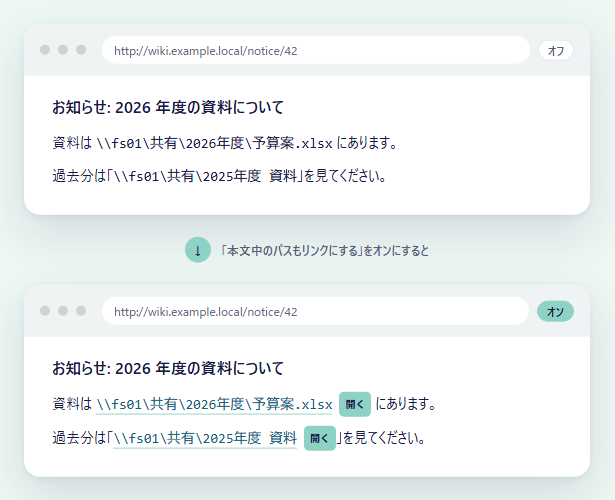
Task: Click the オン toggle in the bottom browser window
Action: pos(555,311)
